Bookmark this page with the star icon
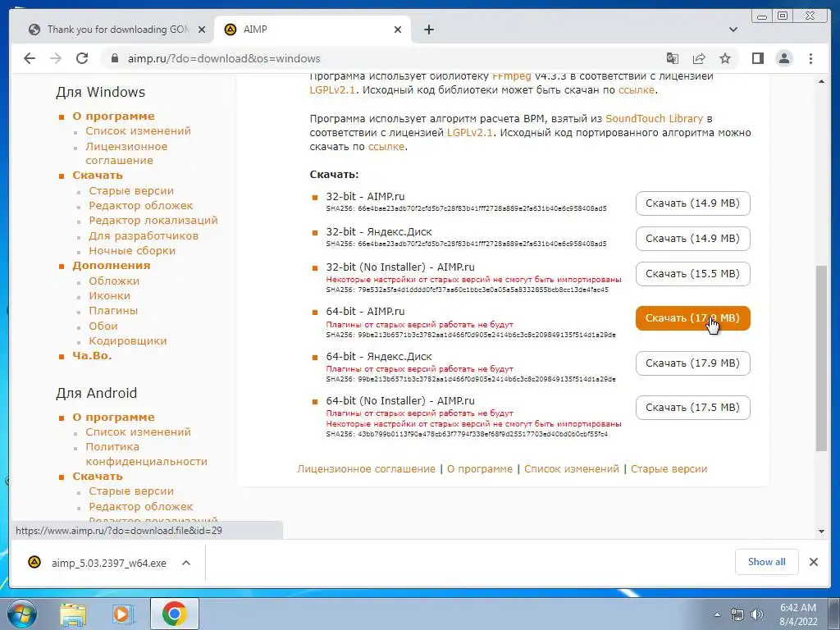The height and width of the screenshot is (630, 840). (x=725, y=58)
